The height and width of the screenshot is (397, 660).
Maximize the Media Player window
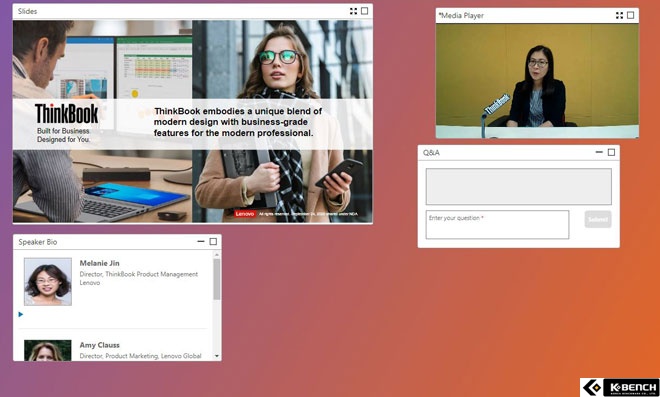631,15
